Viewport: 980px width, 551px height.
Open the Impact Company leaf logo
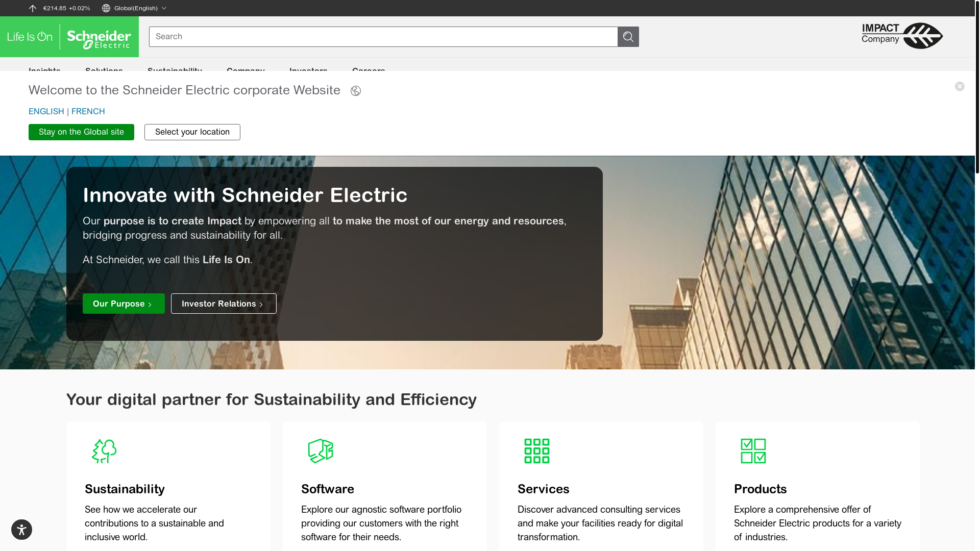coord(902,36)
